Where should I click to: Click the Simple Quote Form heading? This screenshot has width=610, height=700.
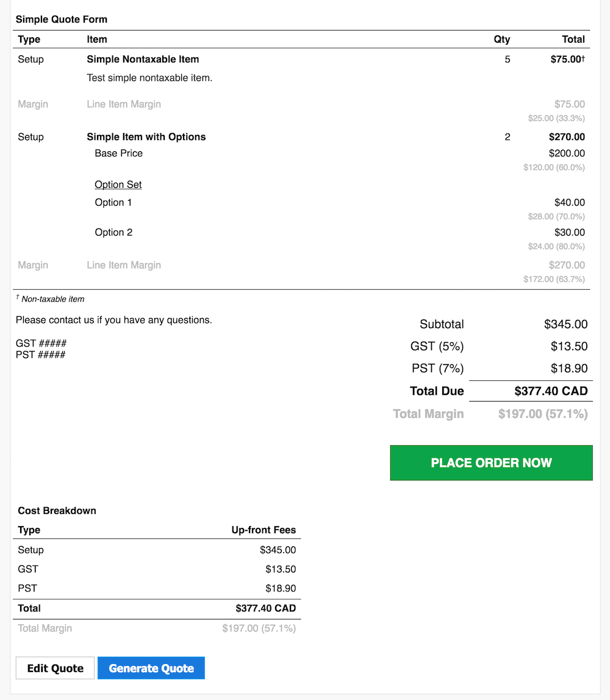(x=62, y=19)
